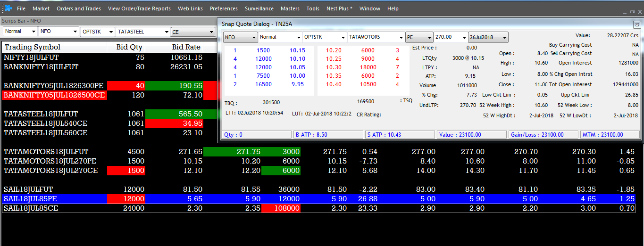Select the TATAMOTORS18JUL270CE row
This screenshot has height=246, width=644.
318,171
